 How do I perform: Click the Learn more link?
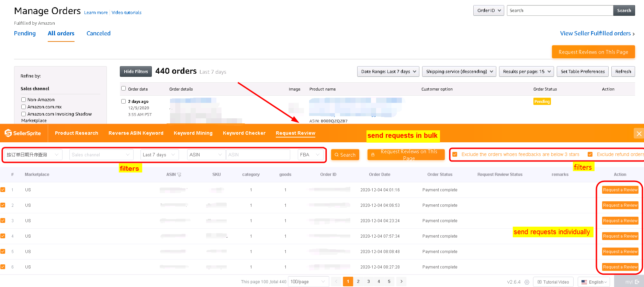pos(96,13)
